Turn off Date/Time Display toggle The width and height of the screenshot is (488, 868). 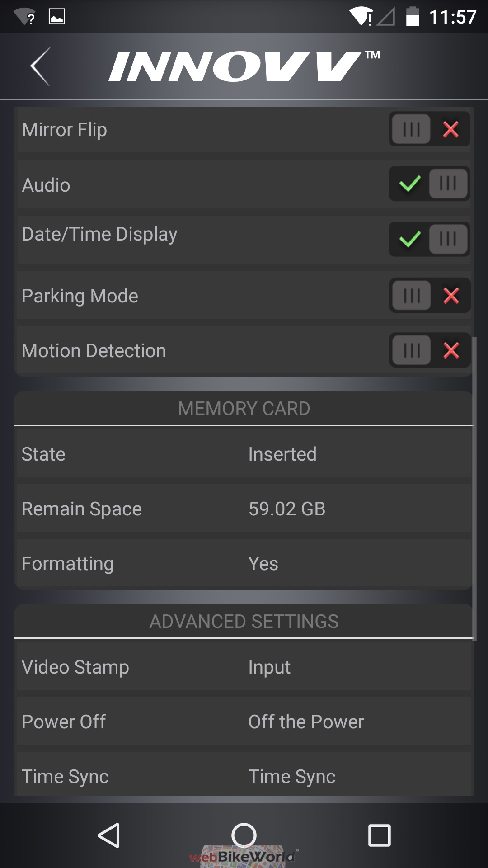[429, 239]
